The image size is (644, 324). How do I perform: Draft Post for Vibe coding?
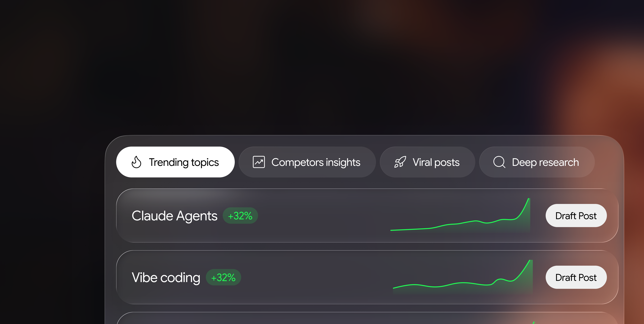click(x=576, y=277)
